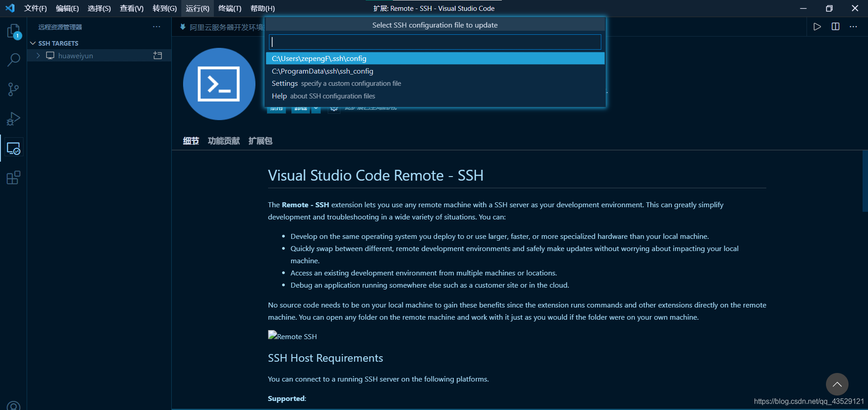Click the Remote SSH extension logo
The width and height of the screenshot is (868, 410).
219,84
